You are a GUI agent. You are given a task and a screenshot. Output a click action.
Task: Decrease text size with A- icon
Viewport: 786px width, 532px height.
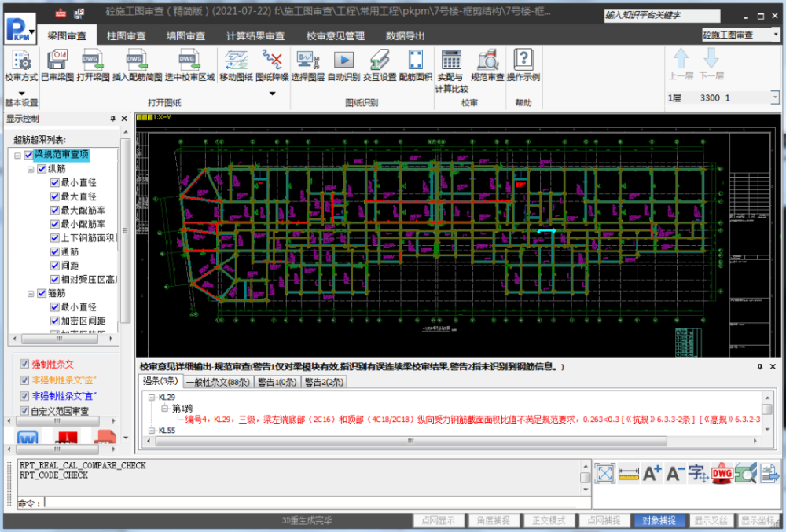coord(675,473)
